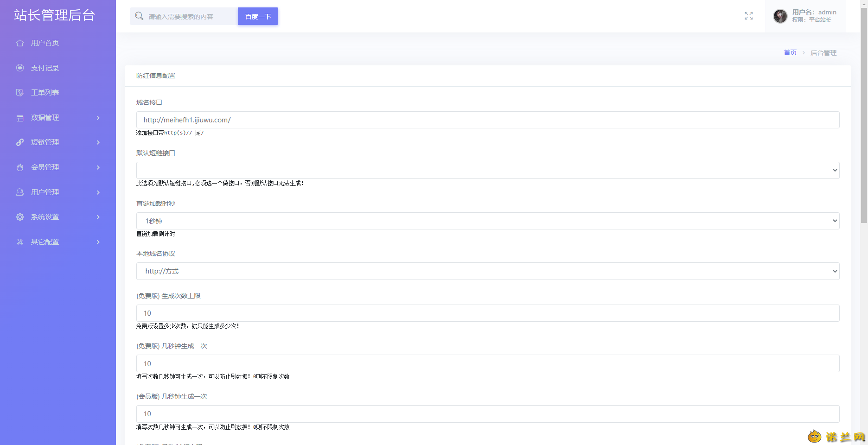Expand the 数据管理 submenu chevron
The height and width of the screenshot is (445, 868).
[98, 118]
